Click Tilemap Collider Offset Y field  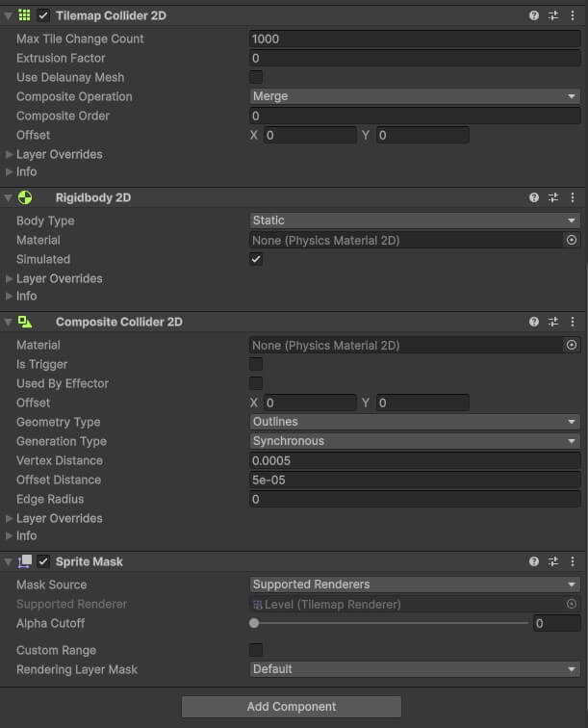(x=422, y=135)
